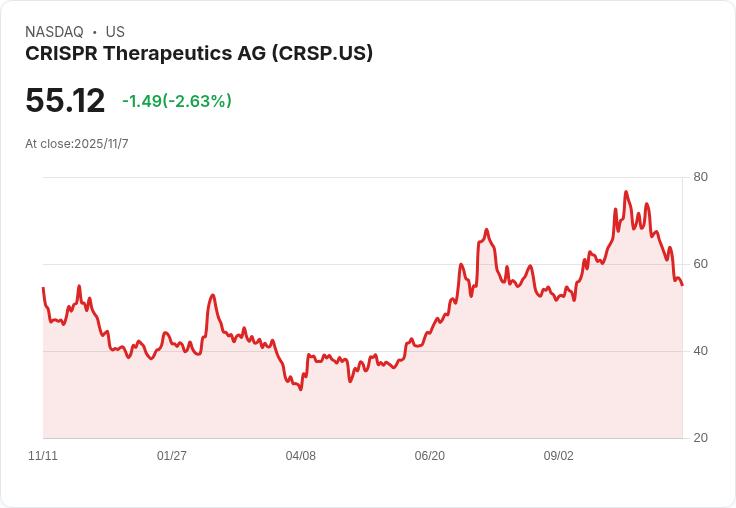Click the 11/11 date on x-axis
This screenshot has width=736, height=508.
[43, 456]
